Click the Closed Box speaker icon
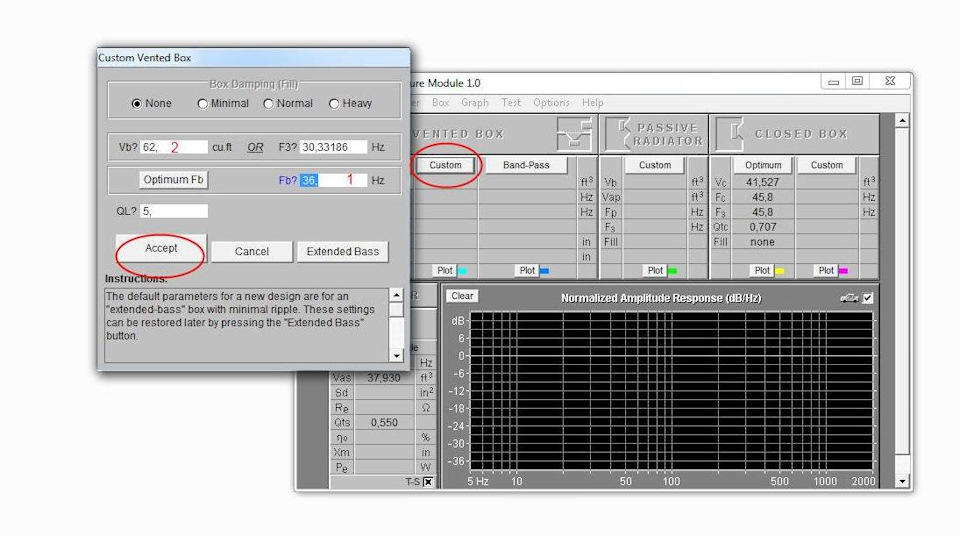The height and width of the screenshot is (536, 960). point(730,134)
